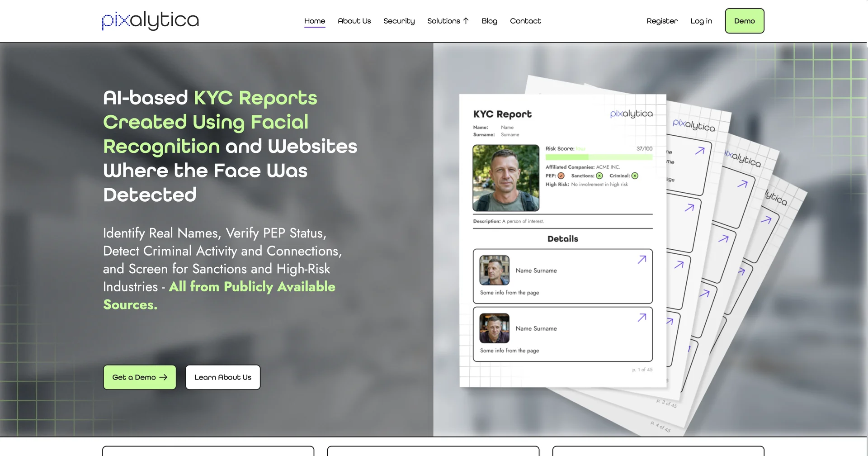Click the Register link

(x=662, y=21)
